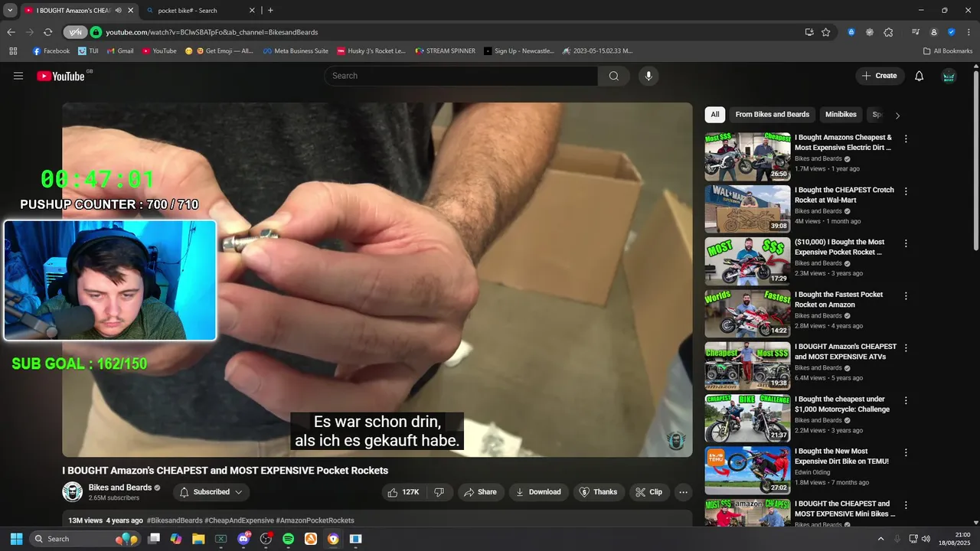Start voice search with the microphone icon
This screenshot has height=551, width=980.
click(648, 76)
